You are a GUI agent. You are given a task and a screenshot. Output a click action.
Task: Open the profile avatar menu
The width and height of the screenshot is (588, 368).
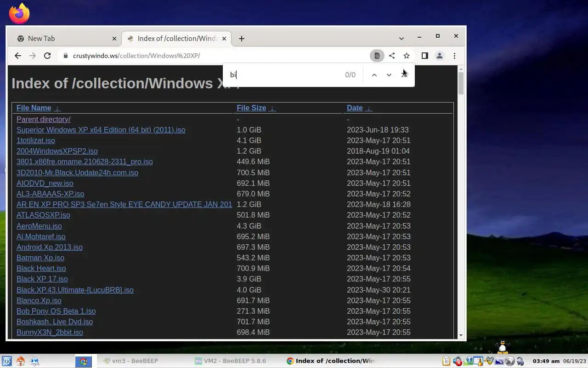(x=440, y=56)
